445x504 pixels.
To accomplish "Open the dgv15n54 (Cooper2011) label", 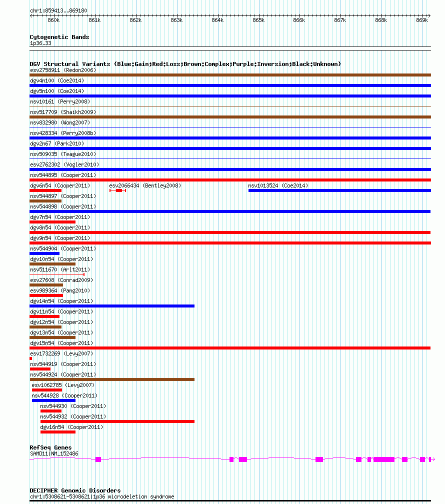I will click(61, 343).
